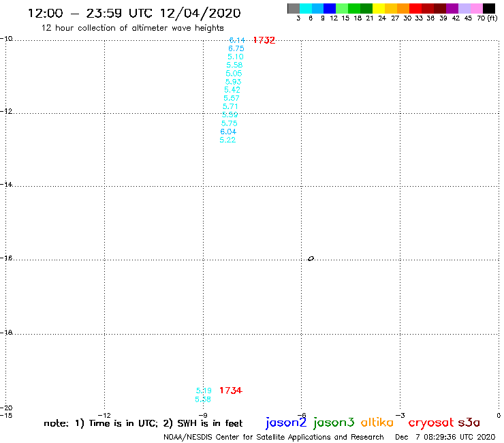Click the purple swatch in the color legend
The width and height of the screenshot is (504, 443).
pyautogui.click(x=452, y=9)
